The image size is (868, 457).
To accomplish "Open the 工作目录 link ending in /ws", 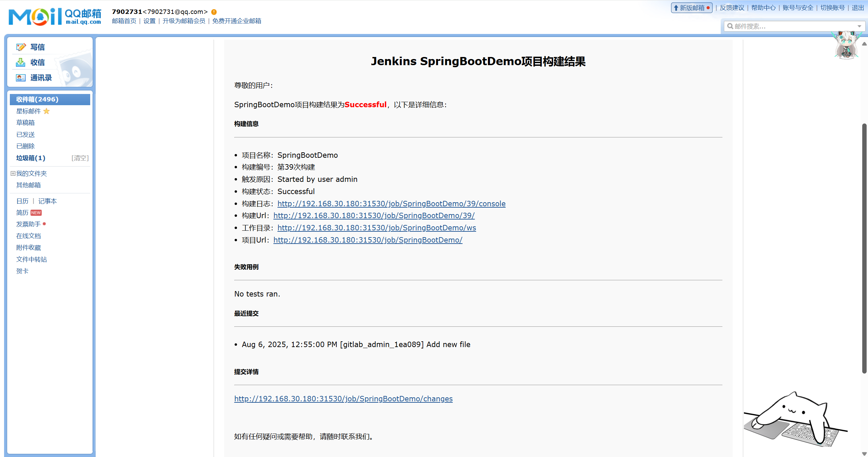I will [377, 228].
